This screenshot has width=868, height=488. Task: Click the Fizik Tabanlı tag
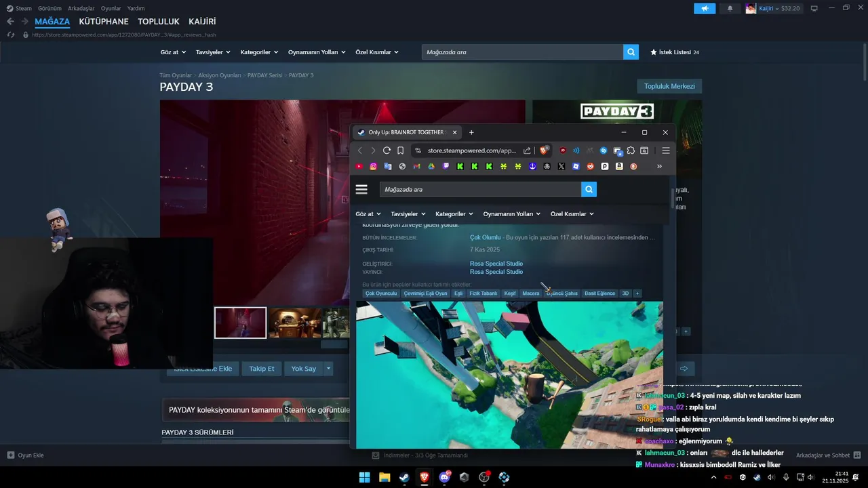pos(484,293)
